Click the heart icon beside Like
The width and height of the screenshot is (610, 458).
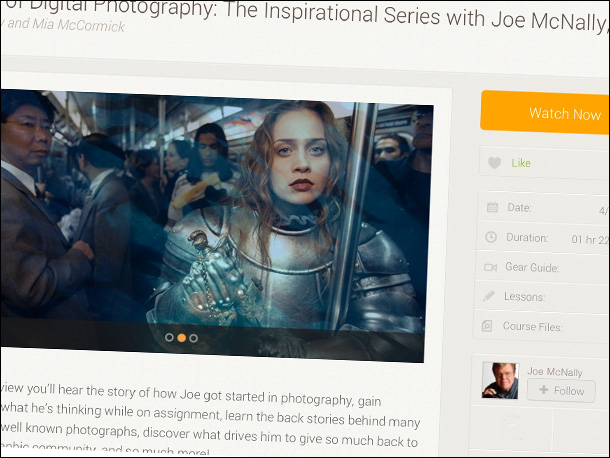click(x=494, y=163)
